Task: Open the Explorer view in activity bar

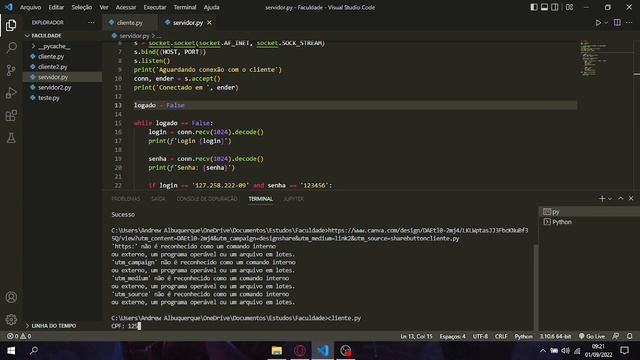Action: (x=11, y=25)
